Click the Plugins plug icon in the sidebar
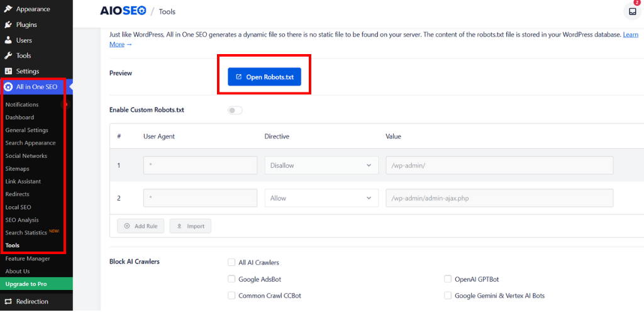This screenshot has height=322, width=644. click(8, 25)
